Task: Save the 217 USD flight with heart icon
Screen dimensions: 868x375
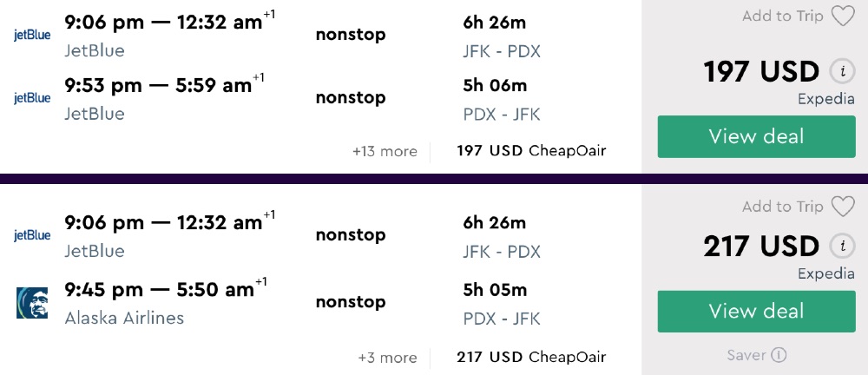Action: click(x=842, y=207)
